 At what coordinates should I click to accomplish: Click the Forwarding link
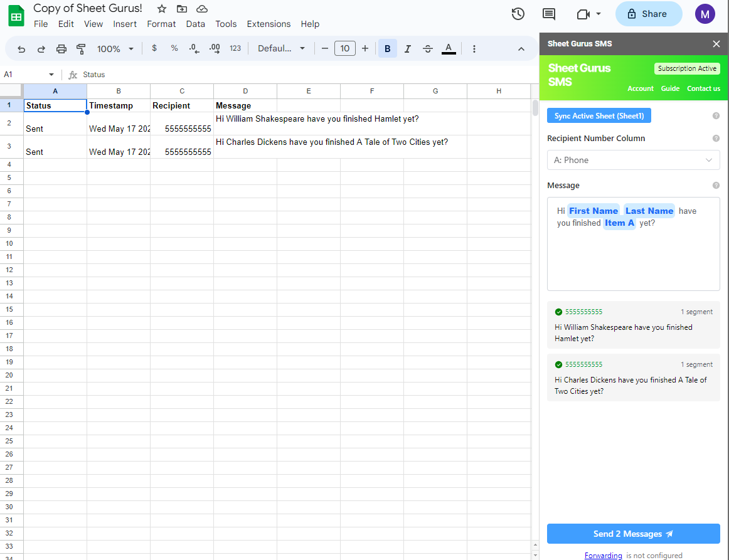603,556
